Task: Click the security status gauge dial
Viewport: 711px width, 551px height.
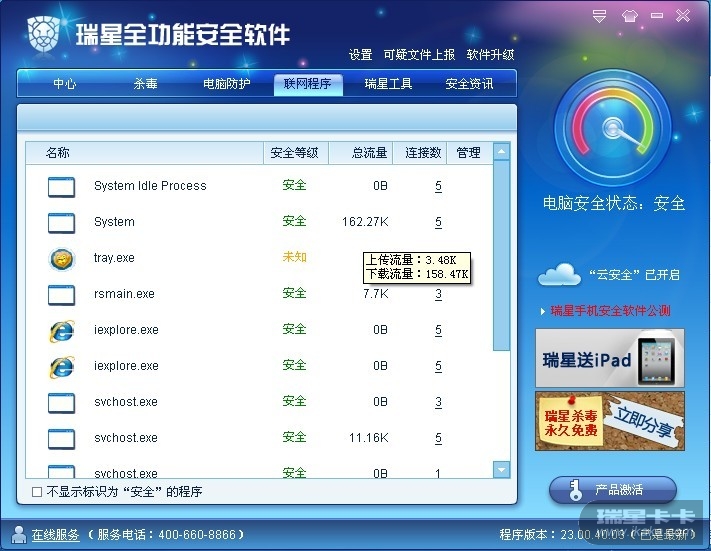Action: [613, 128]
